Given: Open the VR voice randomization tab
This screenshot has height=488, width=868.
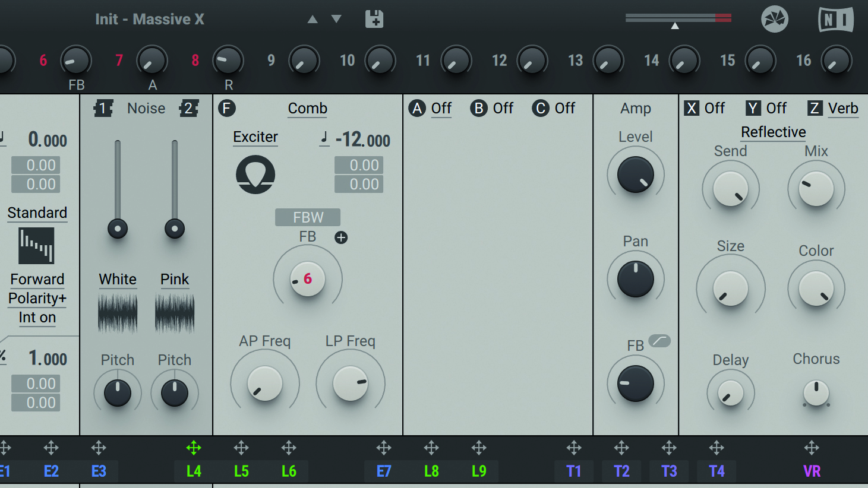Looking at the screenshot, I should coord(812,471).
